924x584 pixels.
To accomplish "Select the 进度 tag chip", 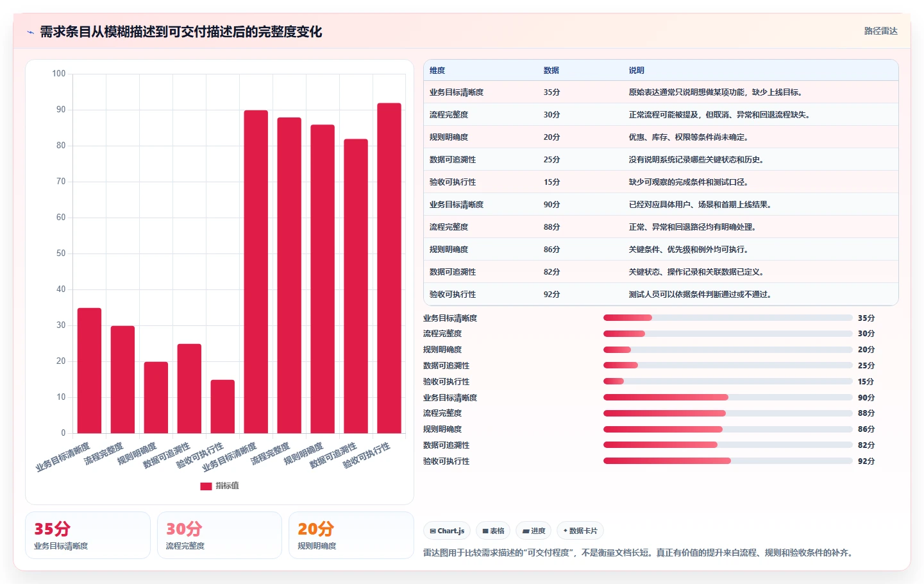I will (533, 531).
